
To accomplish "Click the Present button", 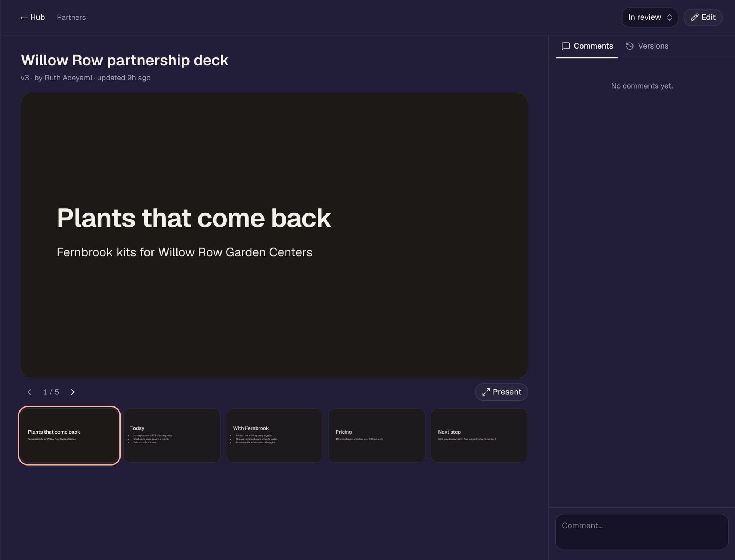I will coord(501,392).
